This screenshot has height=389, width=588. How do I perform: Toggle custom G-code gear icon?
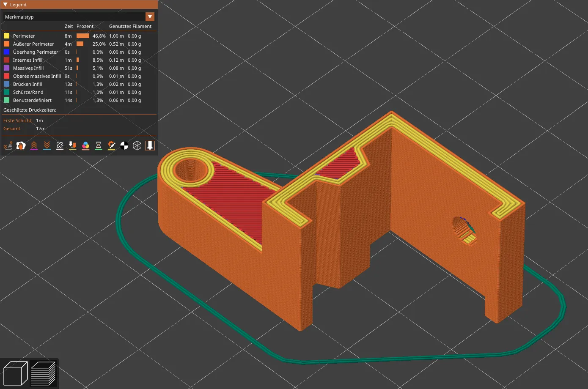[111, 146]
